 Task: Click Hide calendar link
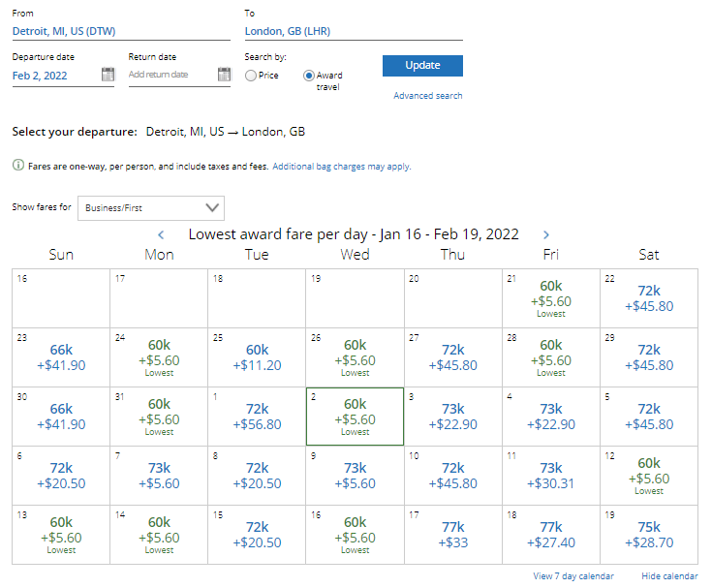pos(669,576)
